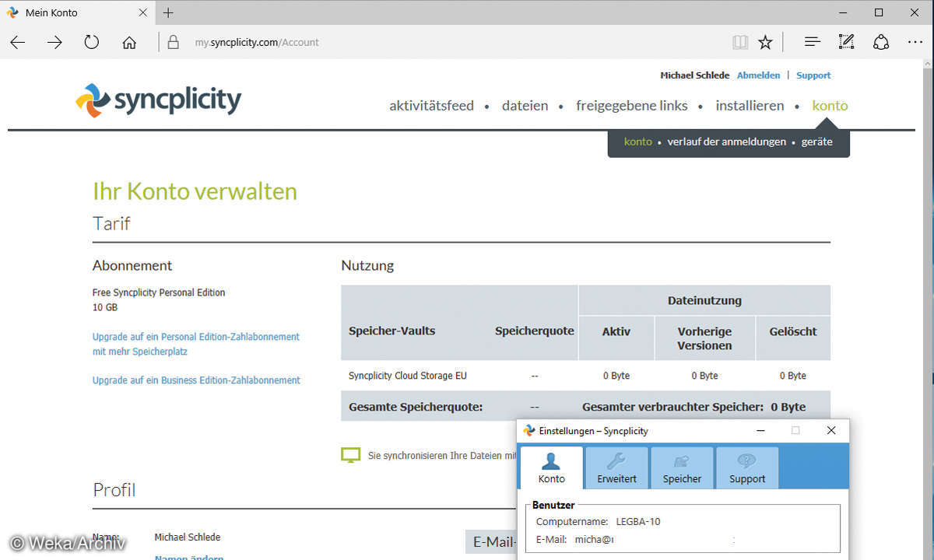Image resolution: width=934 pixels, height=560 pixels.
Task: Switch to Konto tab in Einstellungen window
Action: [551, 467]
